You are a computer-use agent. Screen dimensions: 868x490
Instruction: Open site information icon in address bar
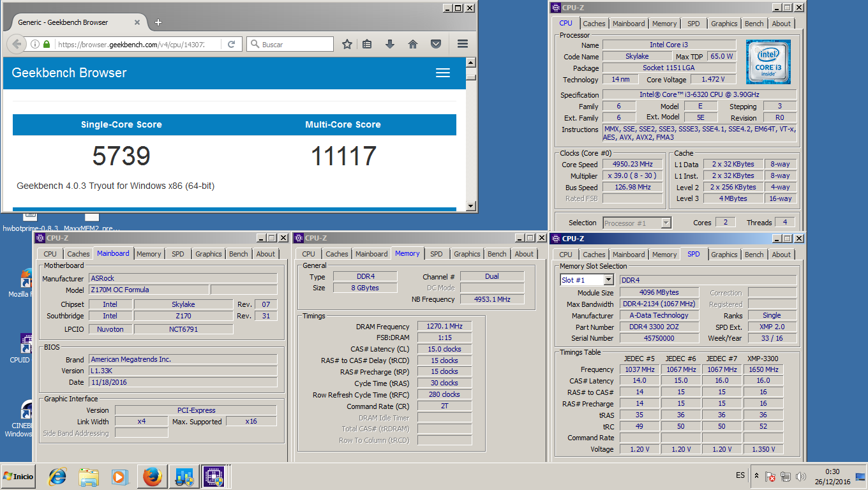[35, 45]
